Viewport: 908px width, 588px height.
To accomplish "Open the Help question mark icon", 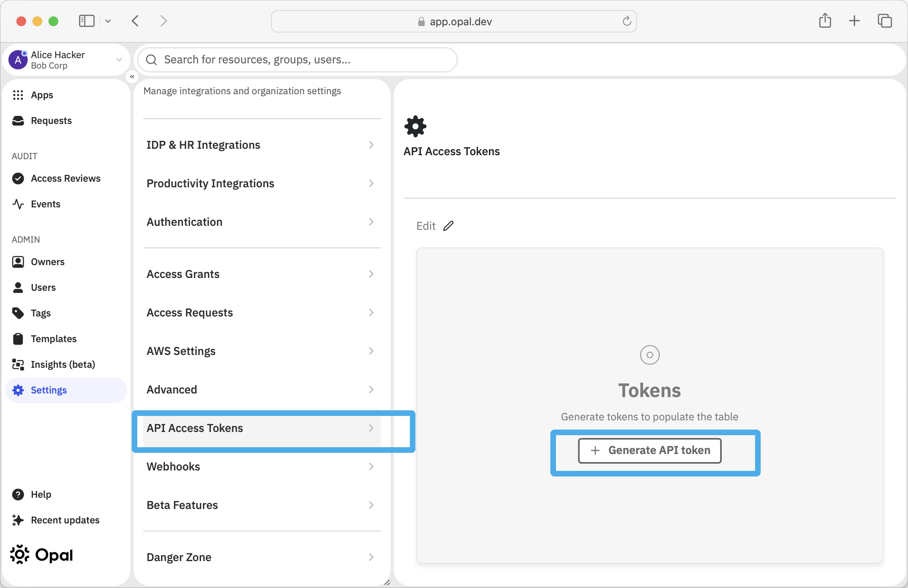I will point(18,495).
